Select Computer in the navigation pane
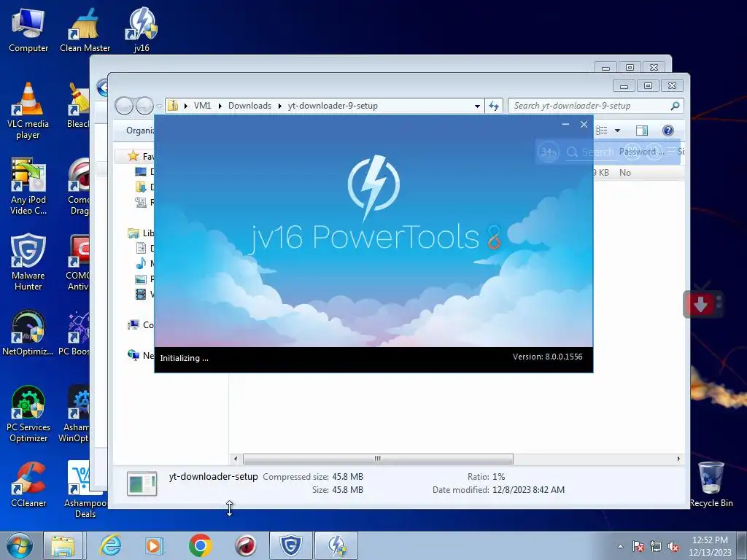The width and height of the screenshot is (747, 560). tap(141, 324)
